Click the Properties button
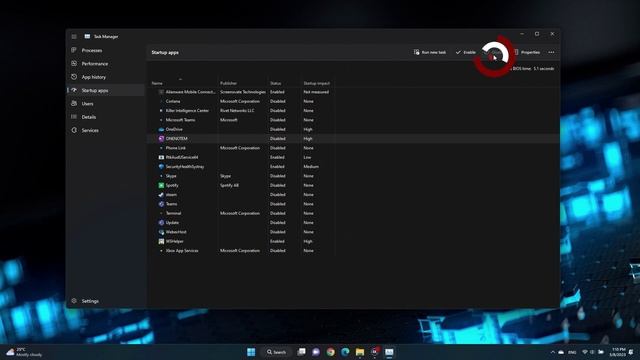Screen dimensions: 640x360 [x=527, y=52]
